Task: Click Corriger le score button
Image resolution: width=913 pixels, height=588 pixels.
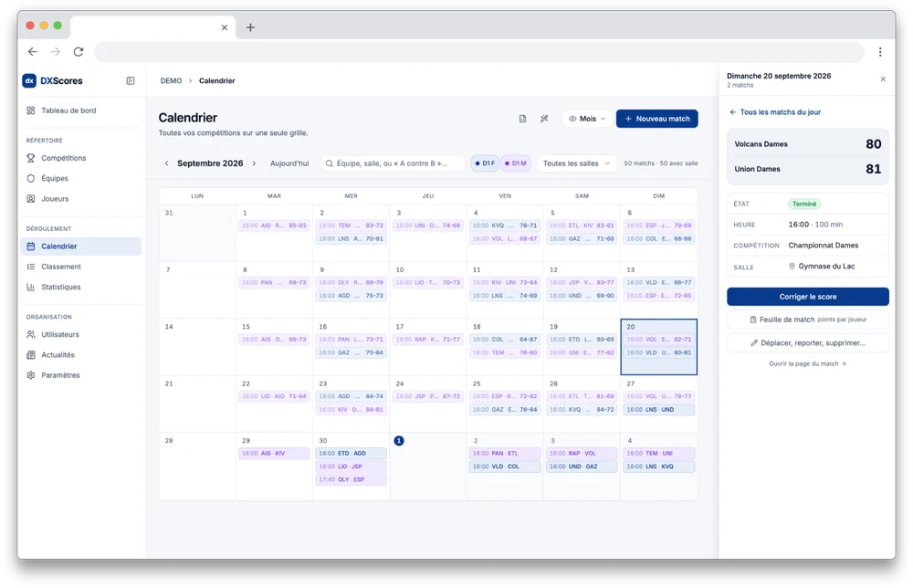Action: click(808, 297)
